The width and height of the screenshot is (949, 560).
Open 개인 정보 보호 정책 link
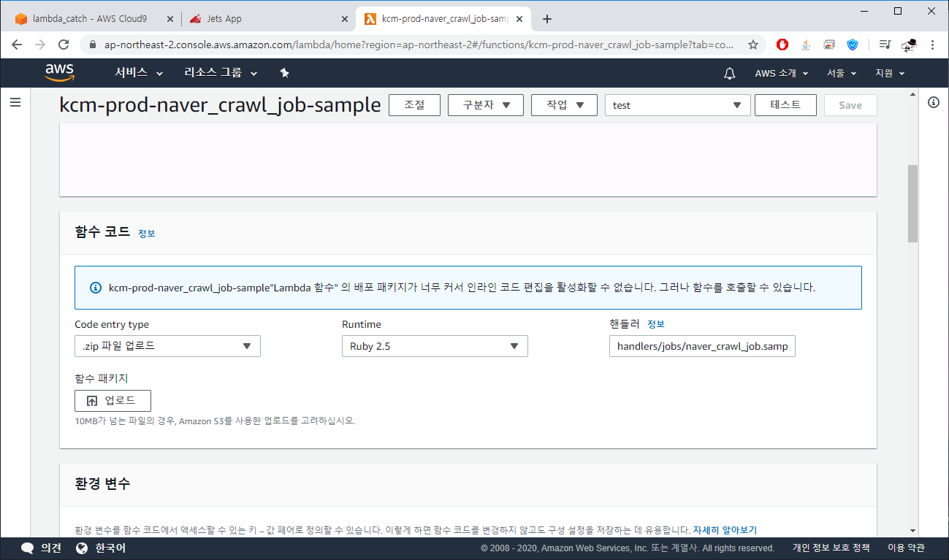point(831,548)
